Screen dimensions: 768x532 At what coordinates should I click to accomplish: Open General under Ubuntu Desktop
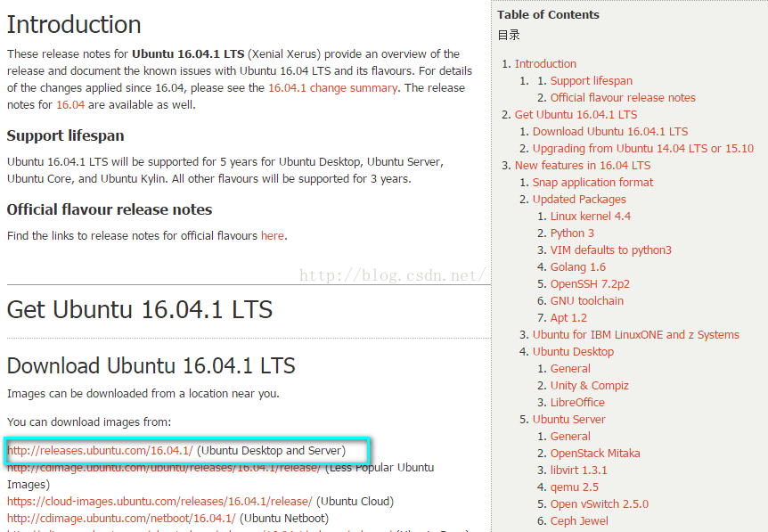coord(570,368)
